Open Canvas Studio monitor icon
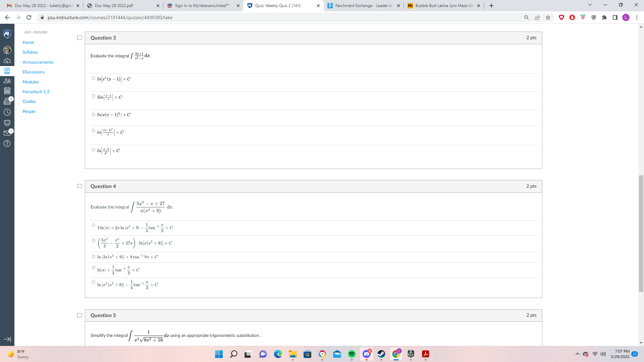Image resolution: width=644 pixels, height=362 pixels. 7,123
